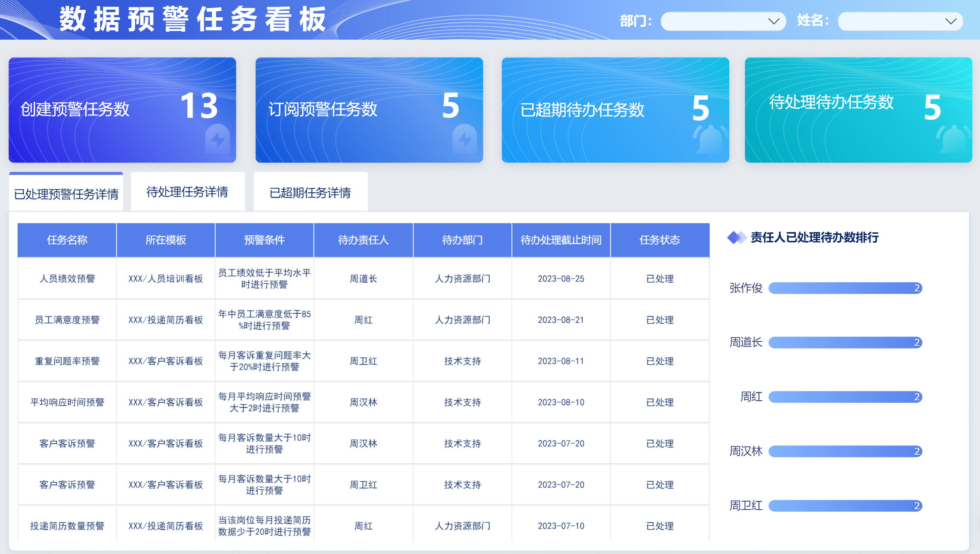
Task: Select the 人员绩效预警 task row name
Action: pyautogui.click(x=67, y=279)
